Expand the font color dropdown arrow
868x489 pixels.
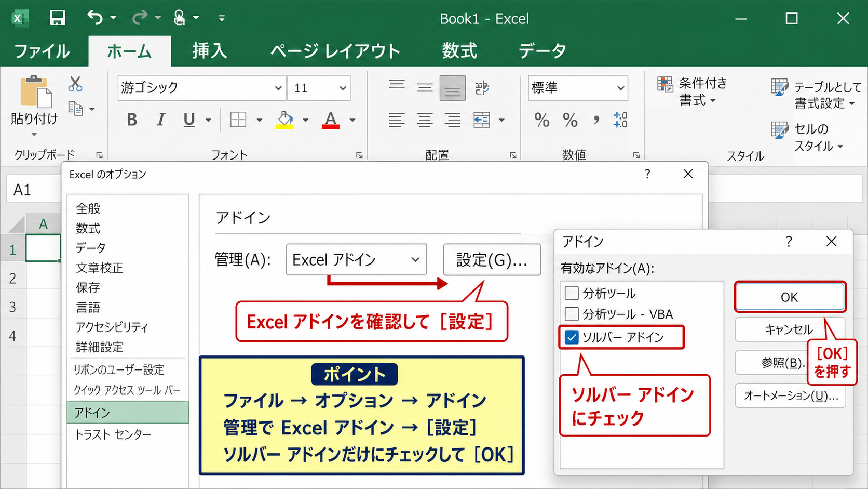tap(352, 120)
